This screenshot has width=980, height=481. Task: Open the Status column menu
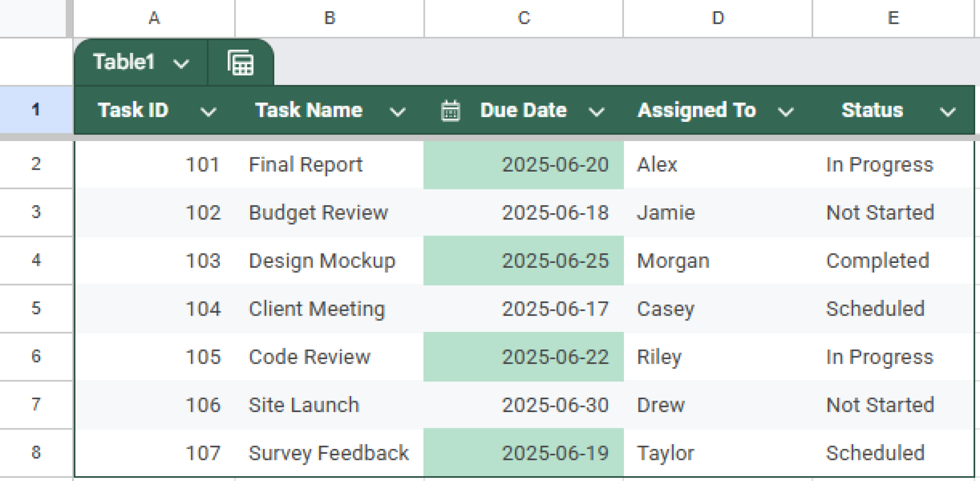click(x=947, y=112)
